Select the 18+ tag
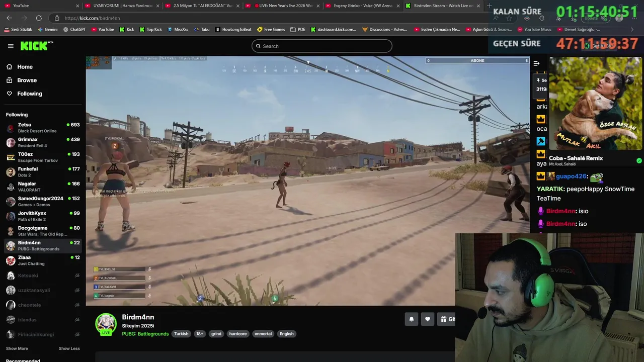This screenshot has width=644, height=362. [200, 334]
